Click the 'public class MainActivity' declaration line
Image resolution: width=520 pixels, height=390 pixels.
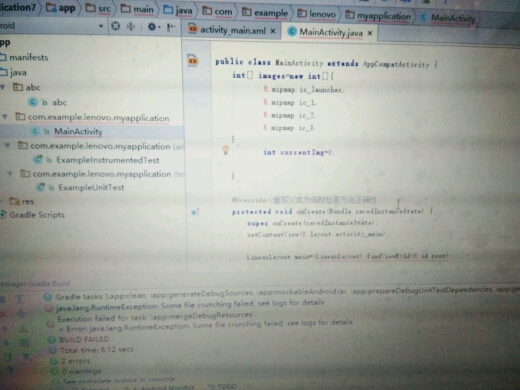(x=326, y=63)
